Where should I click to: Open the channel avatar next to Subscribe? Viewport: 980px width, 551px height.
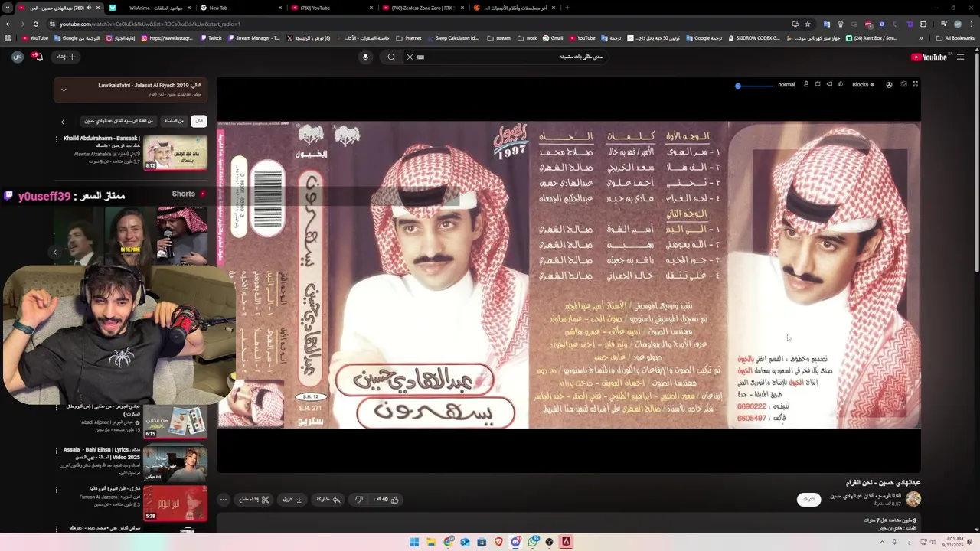[913, 499]
